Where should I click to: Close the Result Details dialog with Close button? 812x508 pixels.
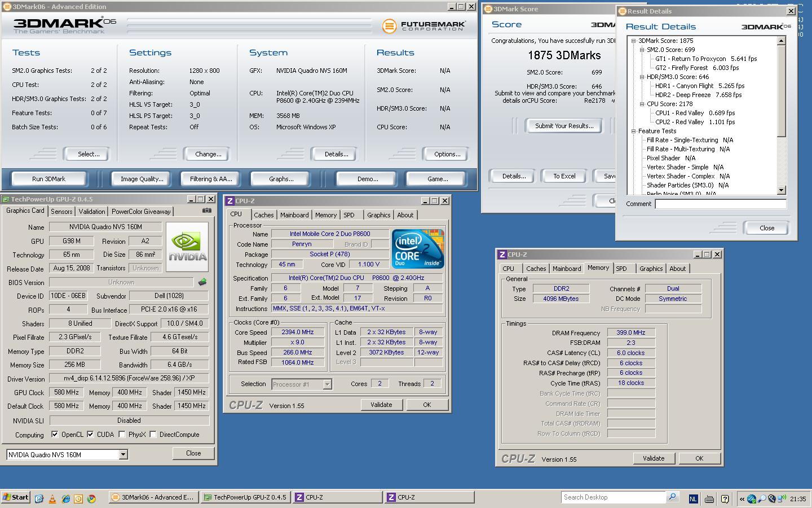(x=767, y=228)
